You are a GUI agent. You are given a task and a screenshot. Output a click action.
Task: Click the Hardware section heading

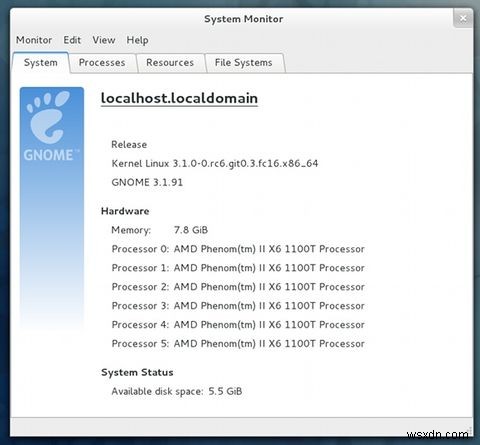tap(125, 211)
